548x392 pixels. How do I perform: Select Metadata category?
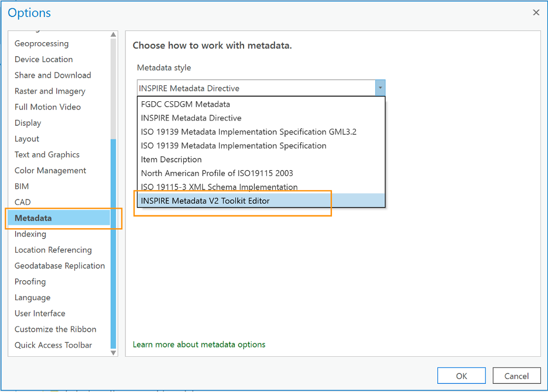[x=59, y=218]
